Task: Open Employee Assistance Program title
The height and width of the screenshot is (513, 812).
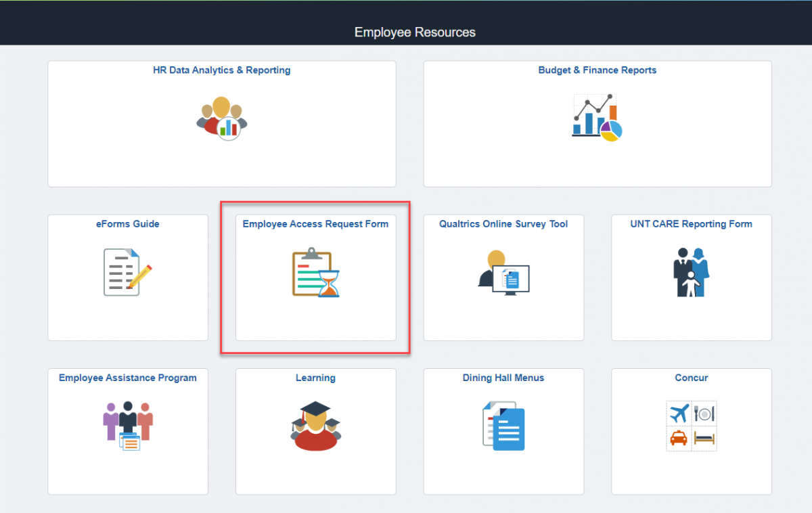Action: tap(128, 378)
